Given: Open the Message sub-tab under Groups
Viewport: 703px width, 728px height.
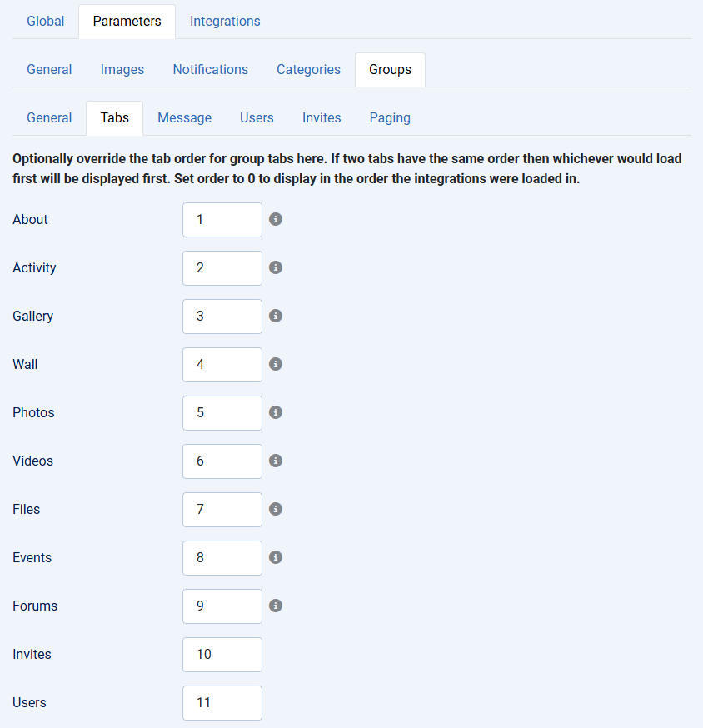Looking at the screenshot, I should [x=184, y=118].
